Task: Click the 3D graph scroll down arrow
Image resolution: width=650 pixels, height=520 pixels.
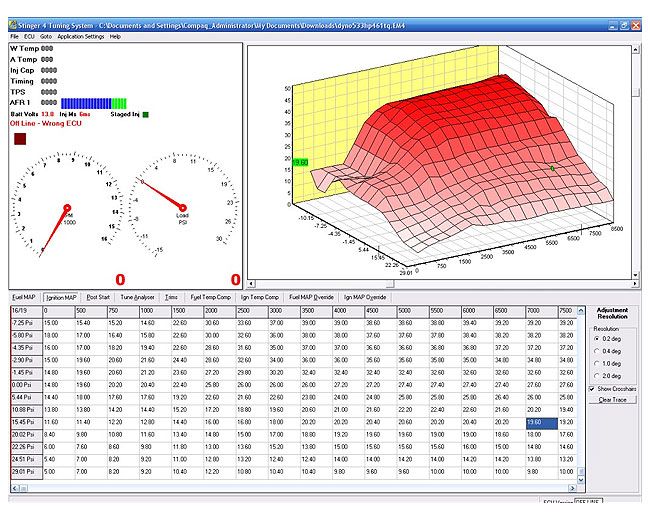Action: (635, 275)
